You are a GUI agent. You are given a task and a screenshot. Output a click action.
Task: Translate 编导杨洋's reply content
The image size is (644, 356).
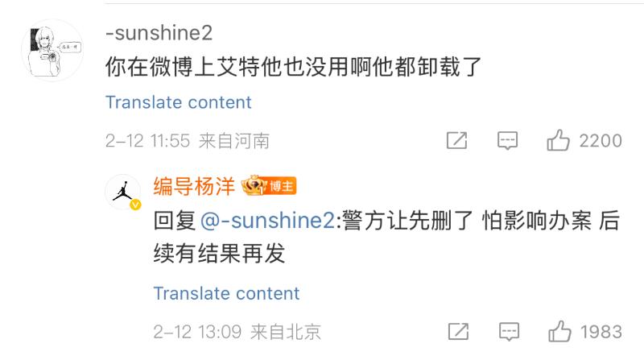[226, 293]
